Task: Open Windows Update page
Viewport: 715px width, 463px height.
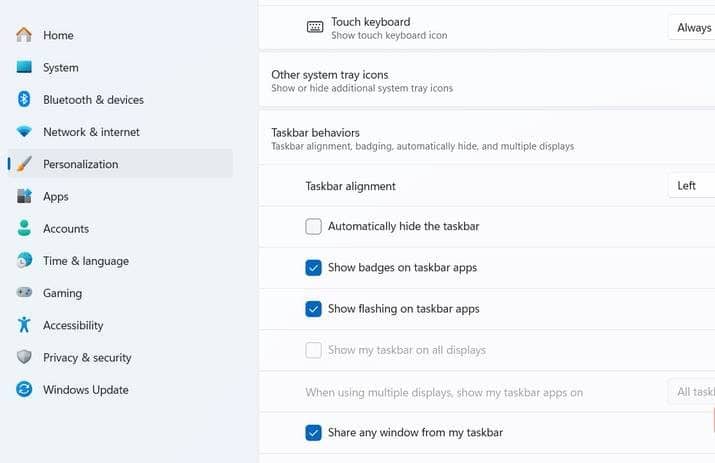Action: tap(120, 389)
